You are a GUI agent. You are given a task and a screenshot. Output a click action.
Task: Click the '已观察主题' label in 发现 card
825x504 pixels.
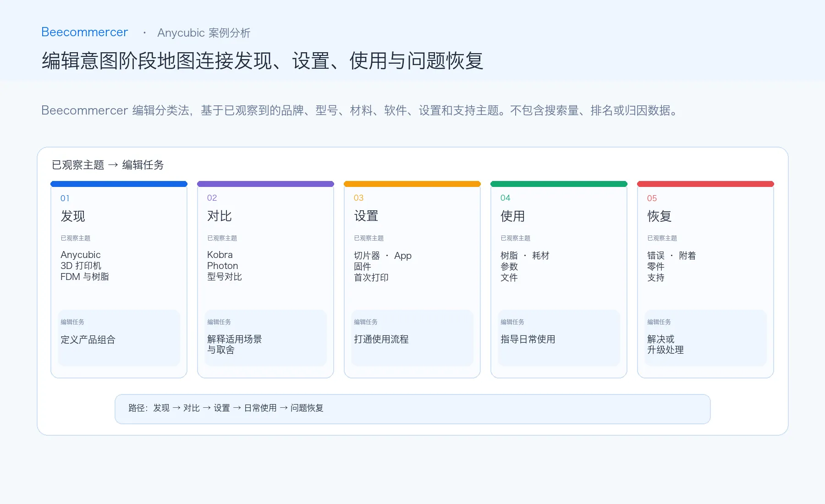pos(76,238)
